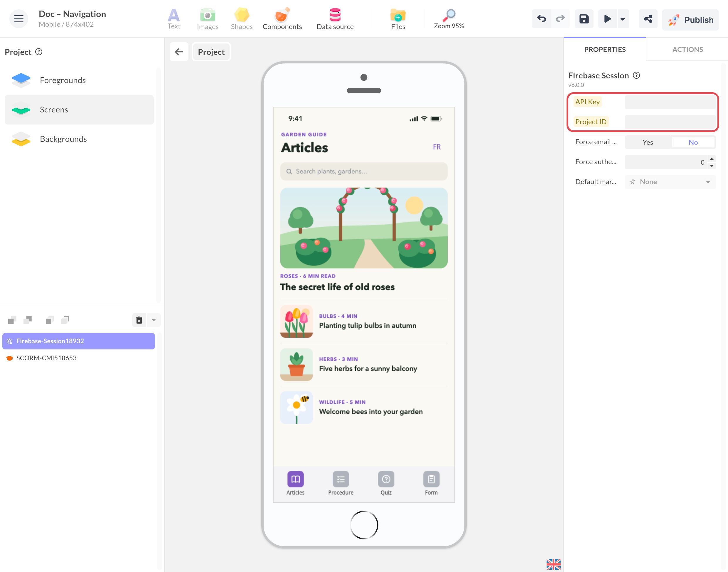Click the first arrange-order icon in the layer toolbar
The height and width of the screenshot is (572, 728).
[12, 320]
